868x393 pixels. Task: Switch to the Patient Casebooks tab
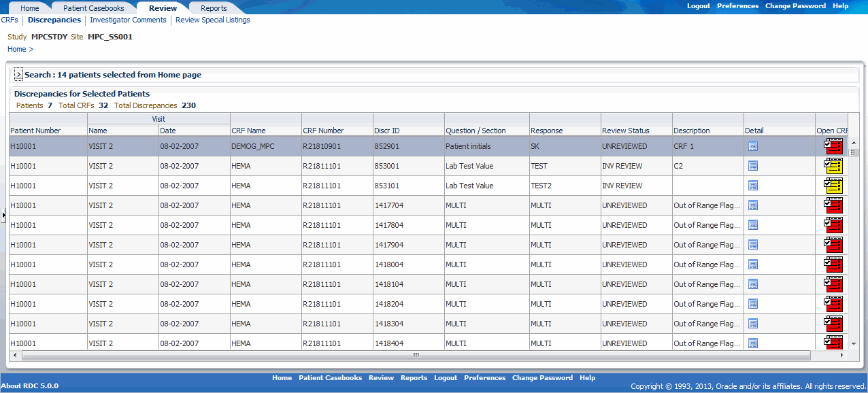[x=93, y=7]
